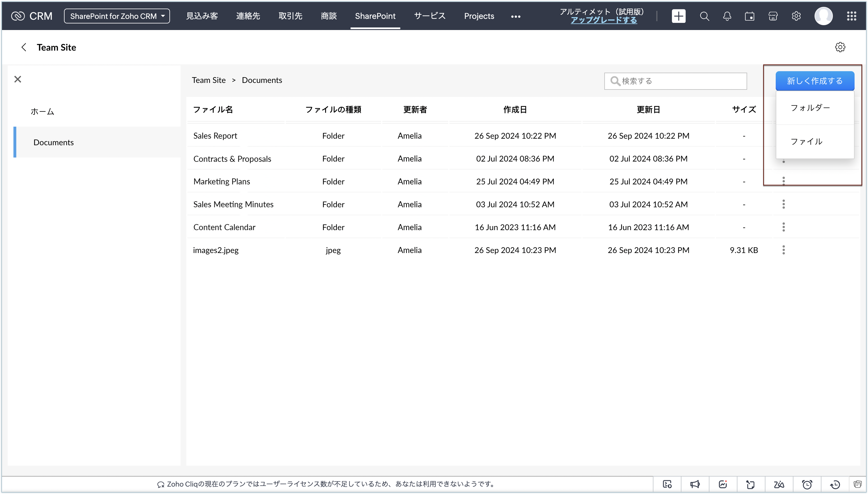
Task: Click the アップグレードする upgrade link
Action: click(x=603, y=20)
